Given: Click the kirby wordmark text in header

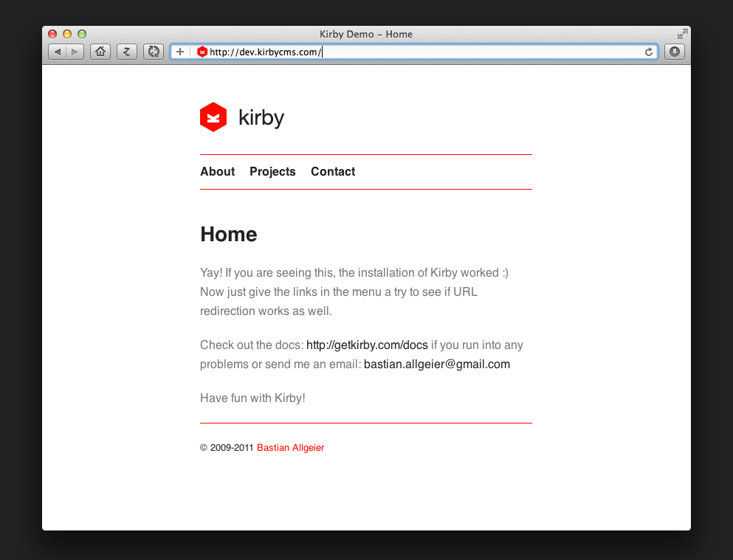Looking at the screenshot, I should pyautogui.click(x=261, y=118).
